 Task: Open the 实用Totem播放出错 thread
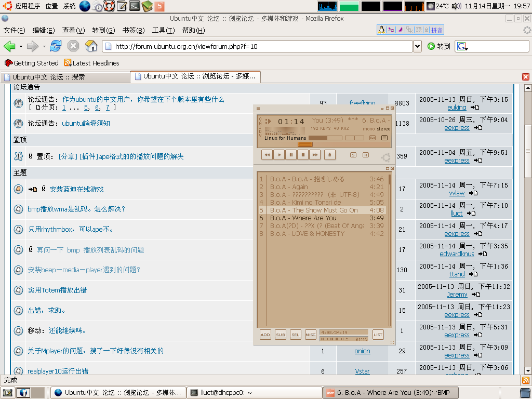click(57, 290)
